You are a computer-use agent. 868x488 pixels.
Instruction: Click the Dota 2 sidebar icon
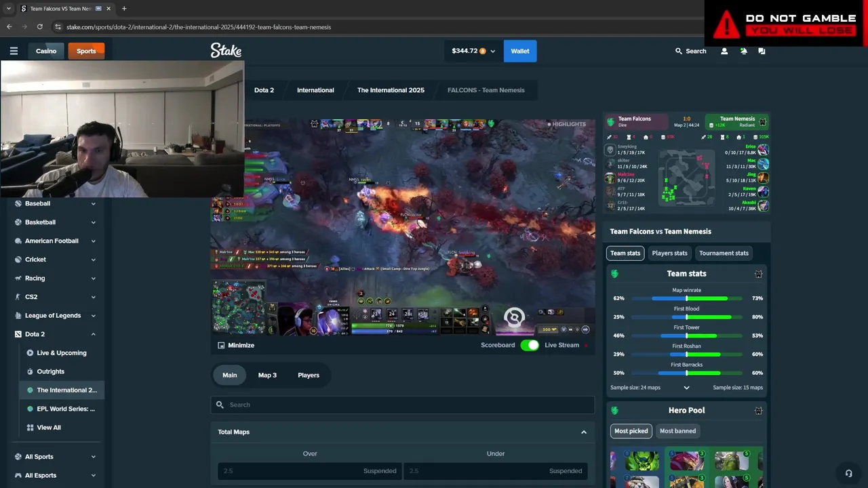[x=19, y=334]
